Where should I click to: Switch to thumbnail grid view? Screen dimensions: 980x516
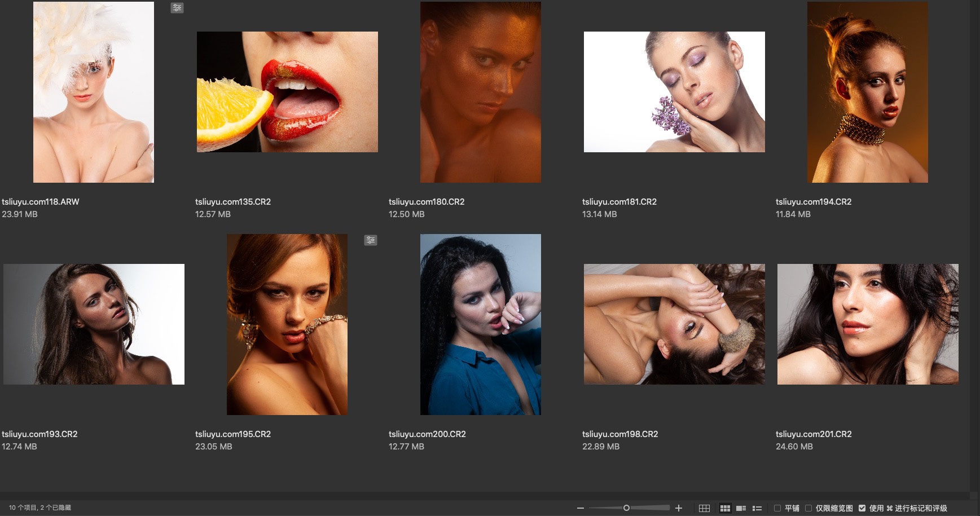click(725, 508)
